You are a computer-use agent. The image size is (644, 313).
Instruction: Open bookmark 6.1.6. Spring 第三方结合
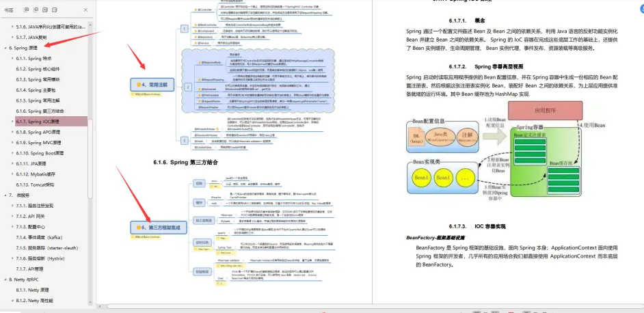pyautogui.click(x=40, y=111)
